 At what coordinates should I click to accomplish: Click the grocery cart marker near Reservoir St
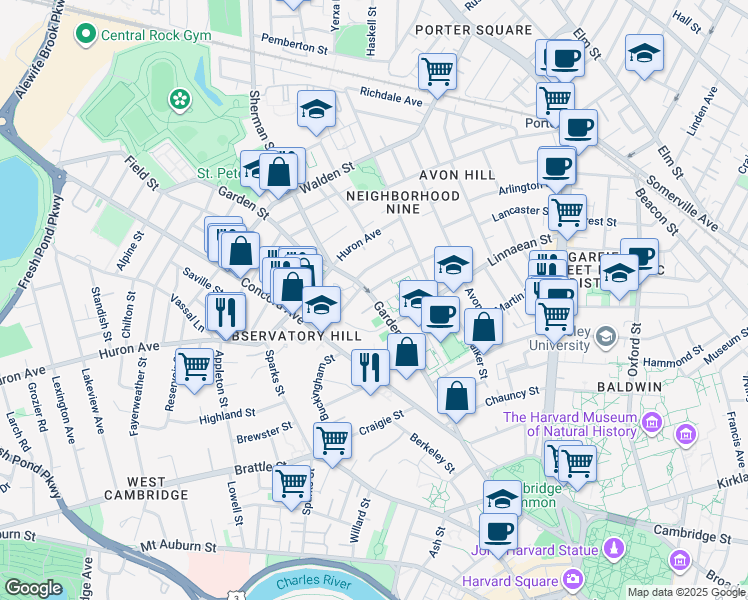[194, 367]
